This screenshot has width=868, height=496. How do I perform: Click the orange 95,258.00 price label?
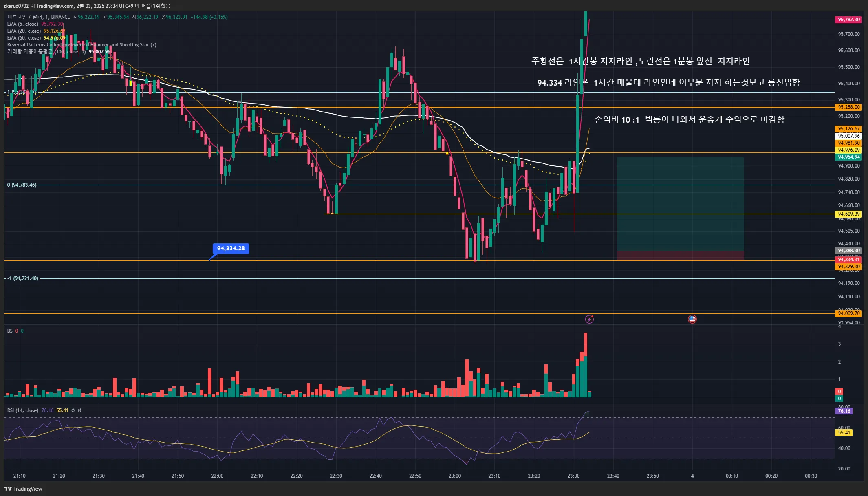pyautogui.click(x=848, y=107)
